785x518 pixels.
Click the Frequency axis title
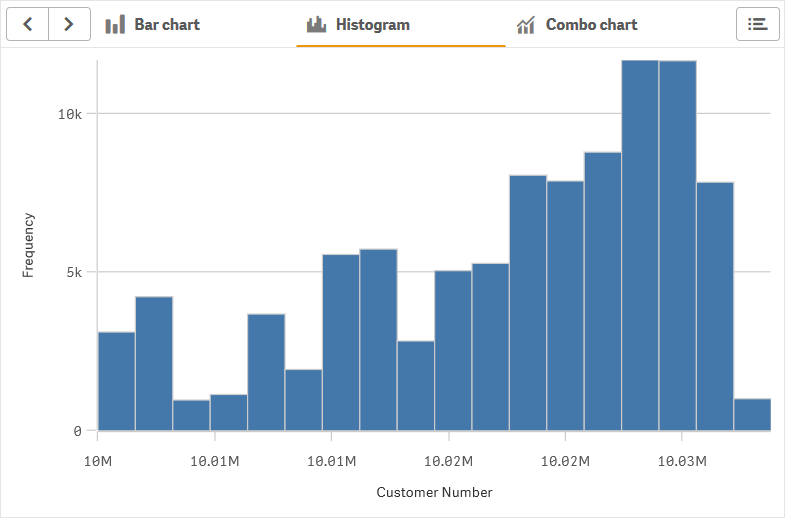pos(28,244)
